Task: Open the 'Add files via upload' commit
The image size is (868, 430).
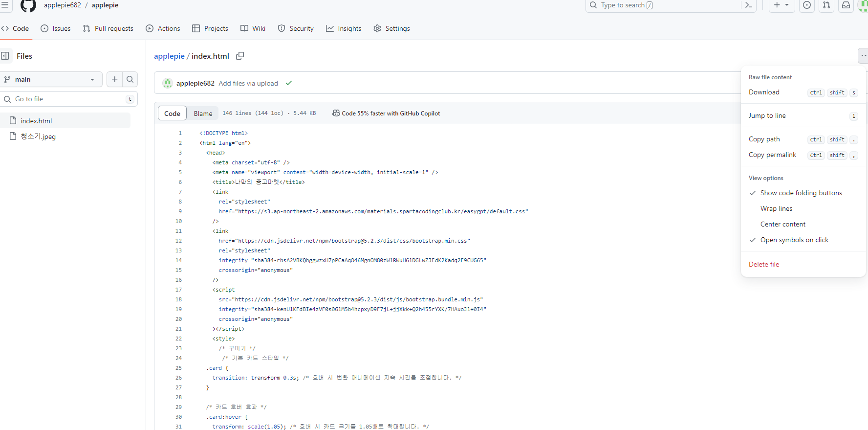Action: [248, 83]
